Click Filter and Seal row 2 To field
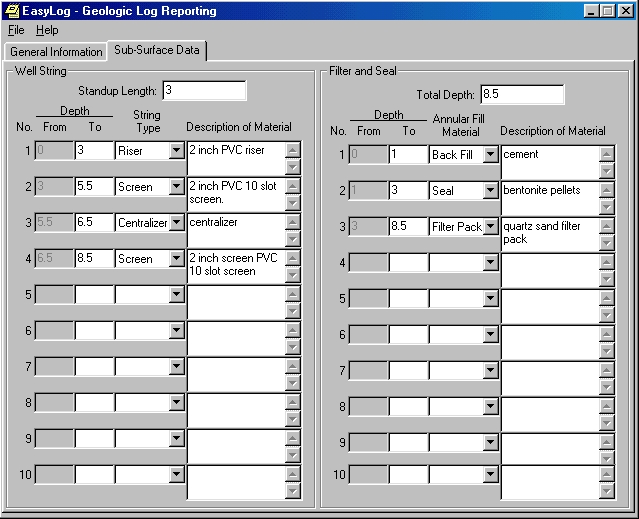 click(x=409, y=190)
